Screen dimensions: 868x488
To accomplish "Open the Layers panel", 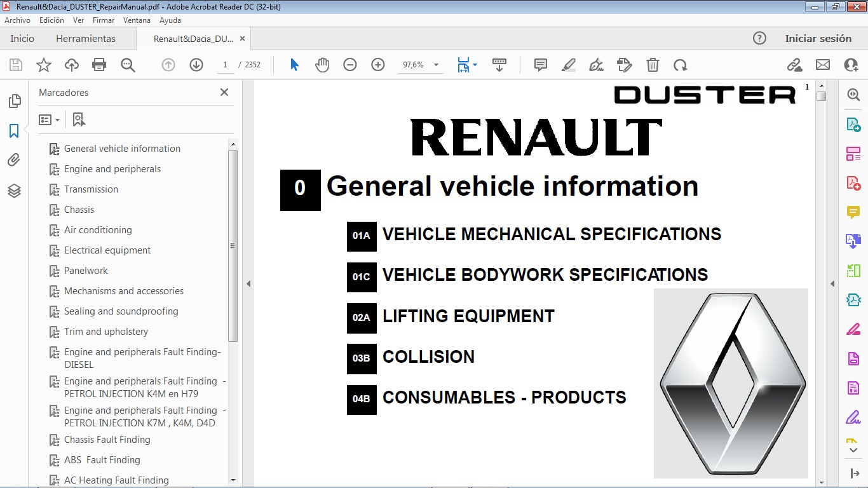I will point(15,191).
